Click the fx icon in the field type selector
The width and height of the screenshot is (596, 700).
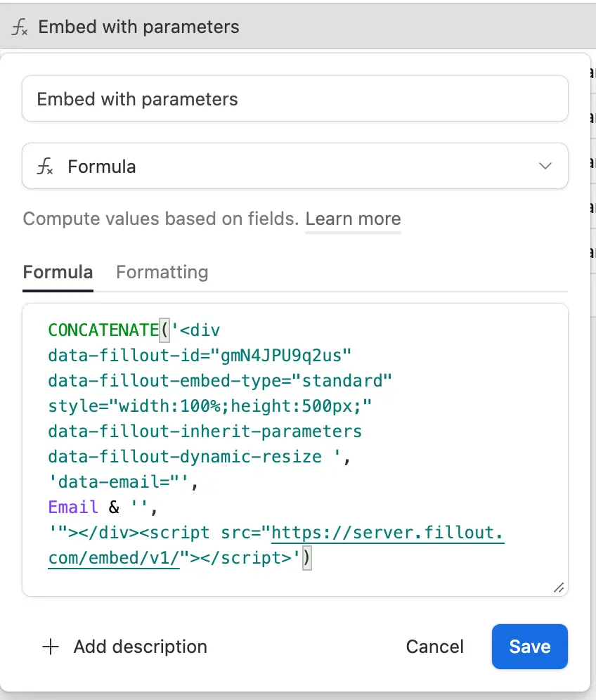click(x=45, y=167)
